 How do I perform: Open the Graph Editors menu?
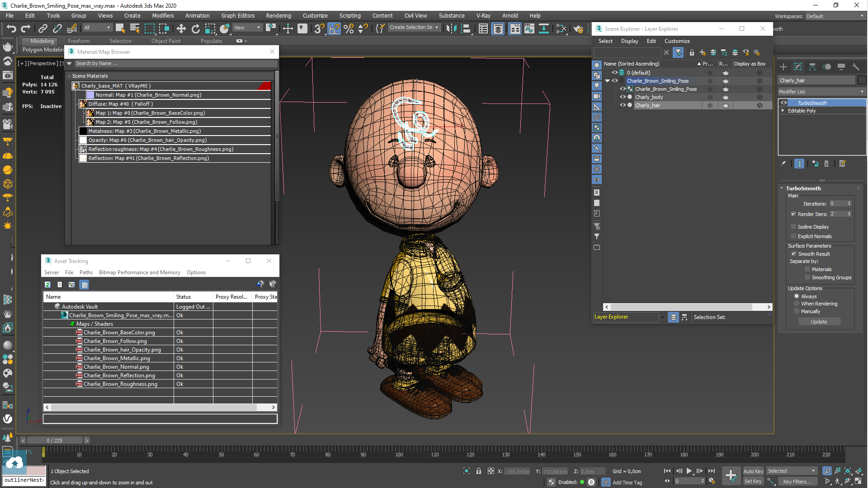click(x=238, y=15)
